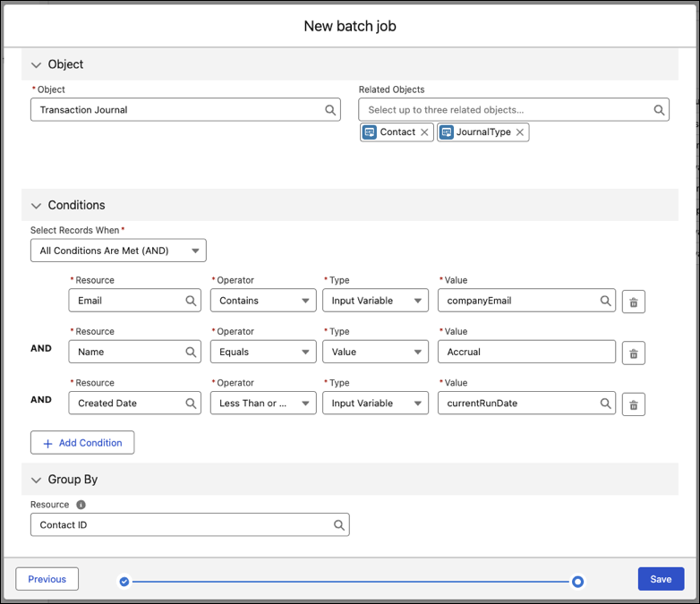The width and height of the screenshot is (700, 604).
Task: Open the Equals operator dropdown
Action: 263,352
